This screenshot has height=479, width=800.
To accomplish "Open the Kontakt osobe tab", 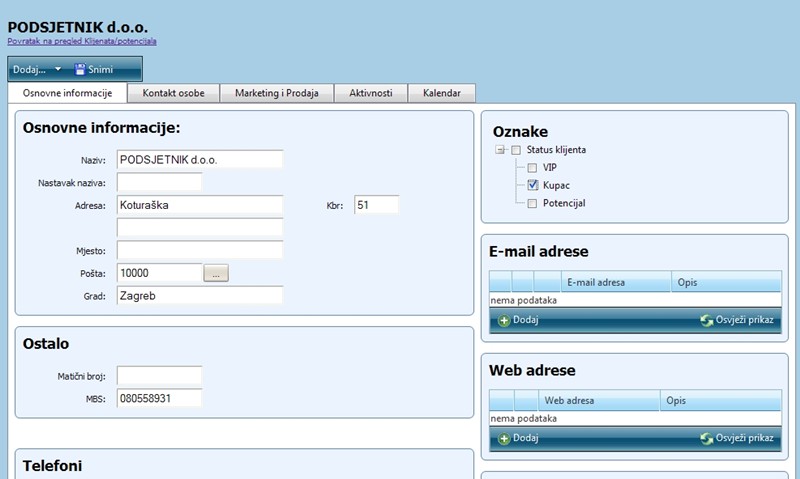I will tap(173, 93).
